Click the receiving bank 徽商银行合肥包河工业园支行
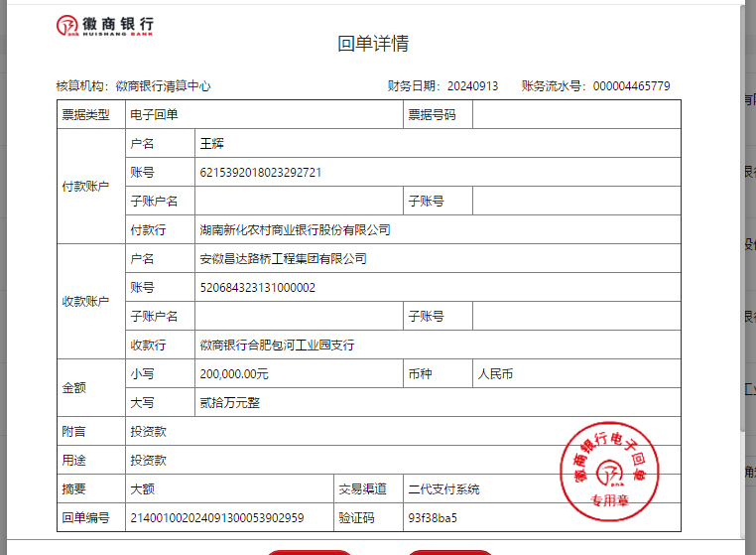 pyautogui.click(x=277, y=346)
